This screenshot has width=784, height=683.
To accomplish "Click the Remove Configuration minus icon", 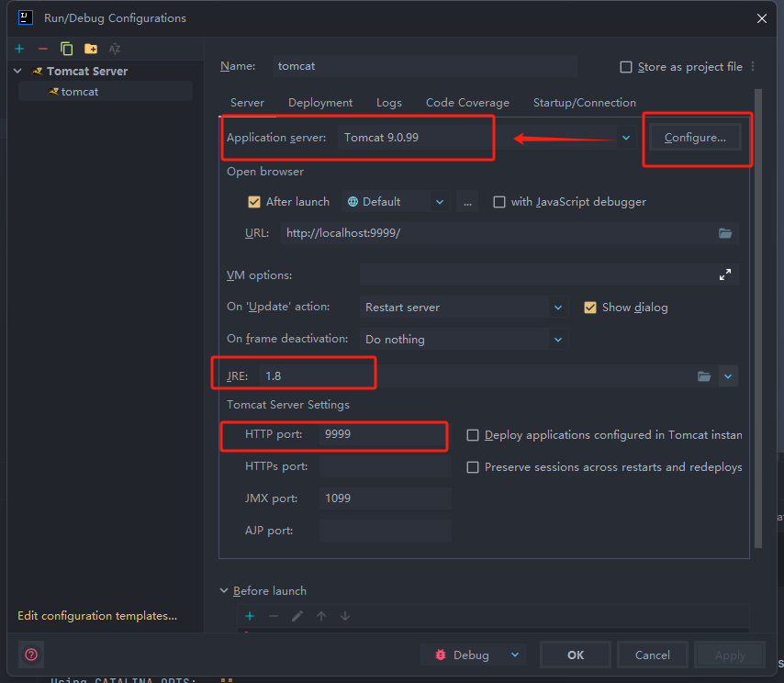I will (x=42, y=49).
